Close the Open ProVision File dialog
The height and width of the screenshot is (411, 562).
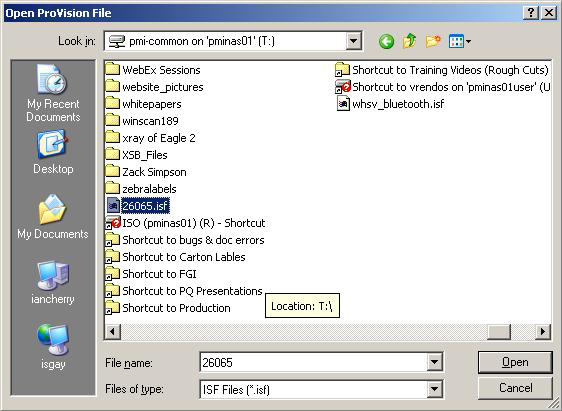548,13
